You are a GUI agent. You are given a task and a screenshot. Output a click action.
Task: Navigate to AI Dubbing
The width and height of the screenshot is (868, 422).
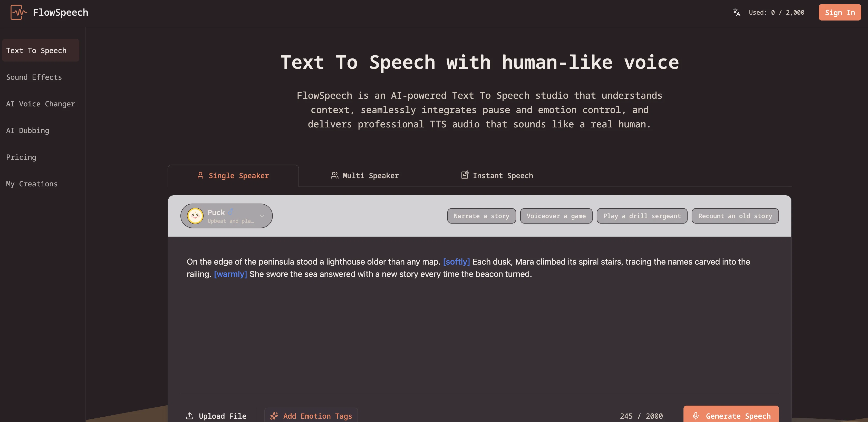click(28, 130)
